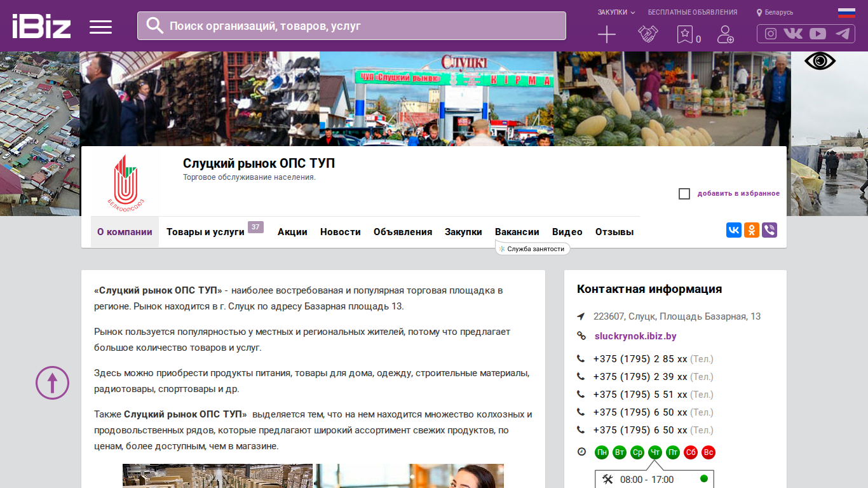The height and width of the screenshot is (488, 868).
Task: Open БЕСПЛАТНЫЕ ОБЪЯВЛЕНИЯ link
Action: [693, 12]
